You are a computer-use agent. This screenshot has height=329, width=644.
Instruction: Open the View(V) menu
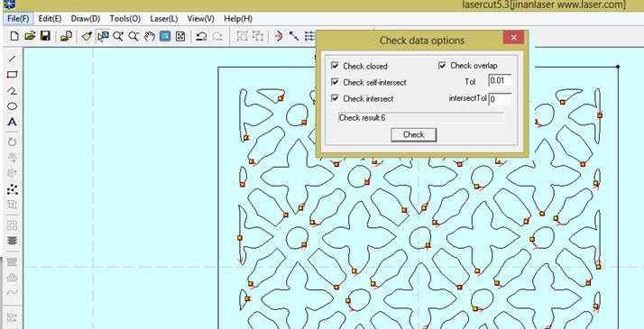[x=201, y=18]
